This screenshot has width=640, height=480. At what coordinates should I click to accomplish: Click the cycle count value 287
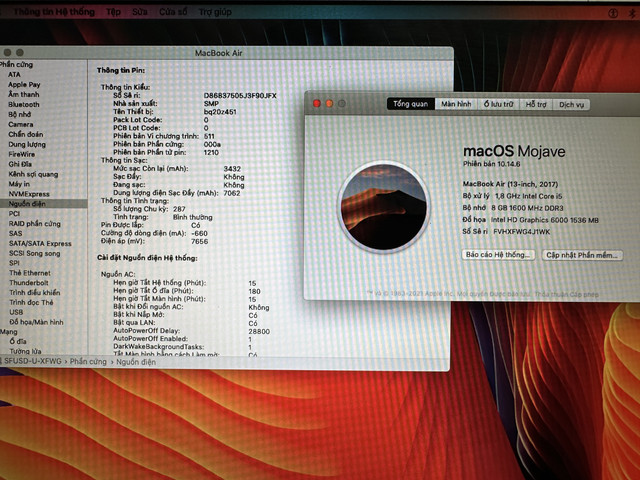[x=179, y=209]
